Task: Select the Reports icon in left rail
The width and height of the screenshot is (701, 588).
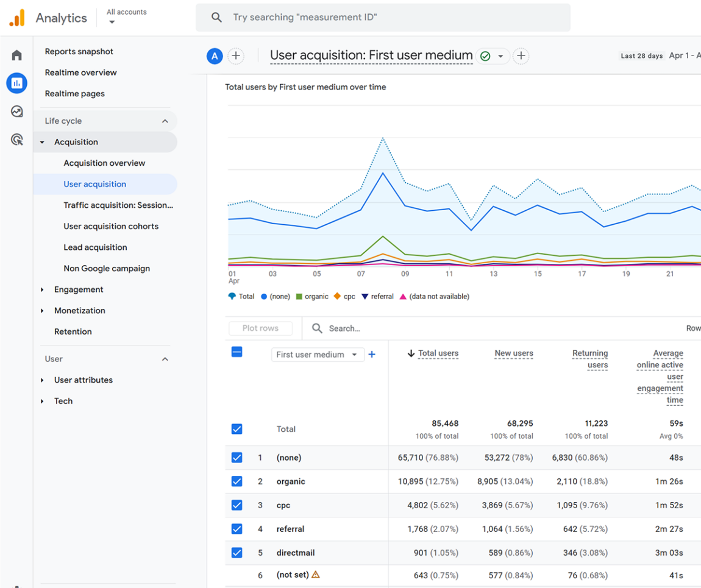Action: point(16,83)
